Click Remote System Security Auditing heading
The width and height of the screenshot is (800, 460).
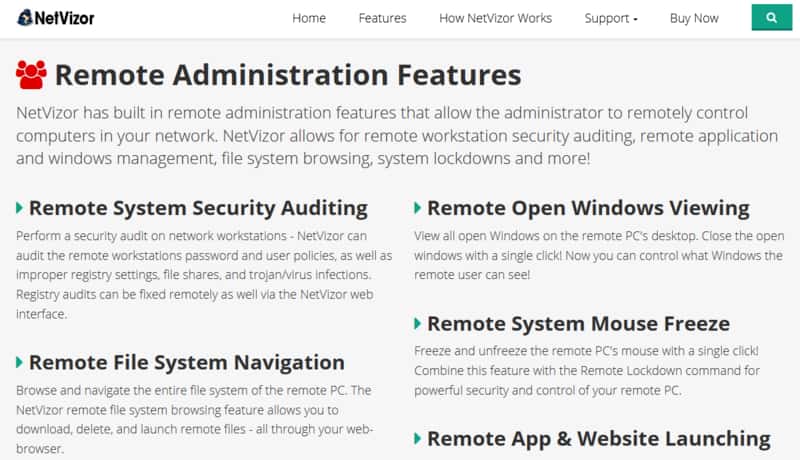click(x=198, y=208)
